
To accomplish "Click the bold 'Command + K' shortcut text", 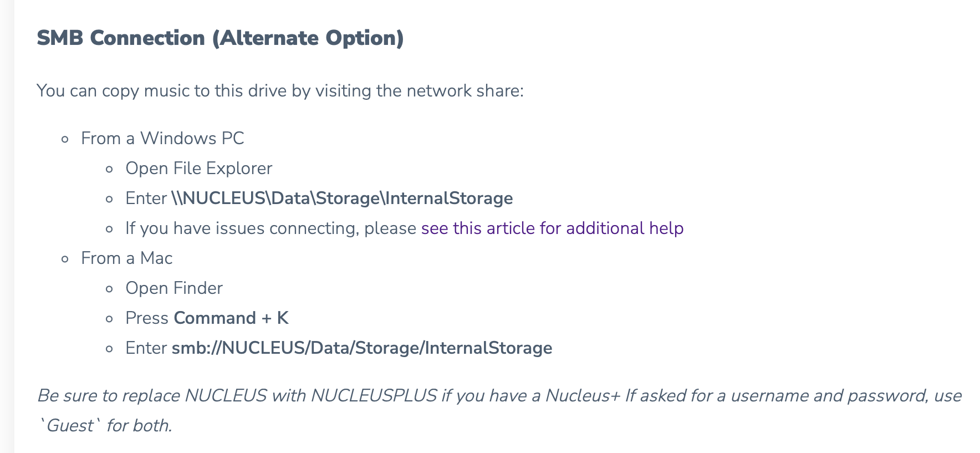I will (231, 318).
